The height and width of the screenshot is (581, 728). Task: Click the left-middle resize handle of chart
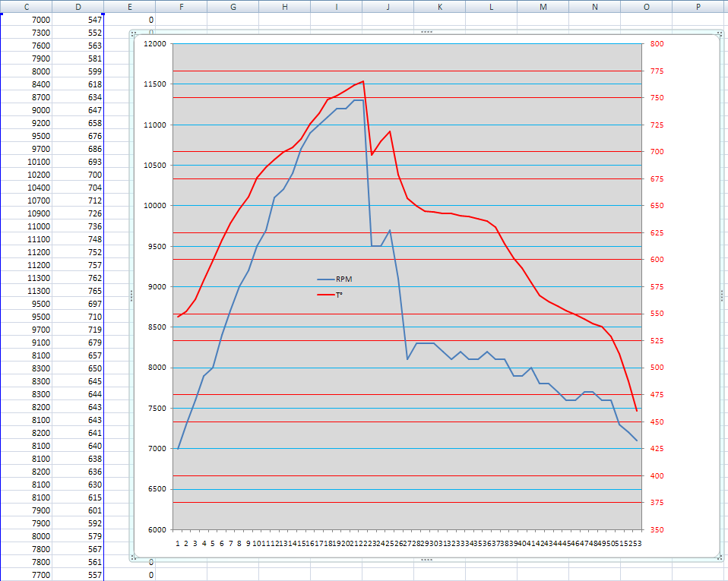click(x=131, y=295)
